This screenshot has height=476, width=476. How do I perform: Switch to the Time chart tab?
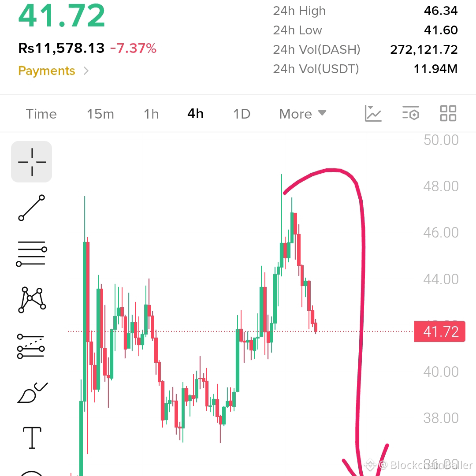(x=41, y=114)
